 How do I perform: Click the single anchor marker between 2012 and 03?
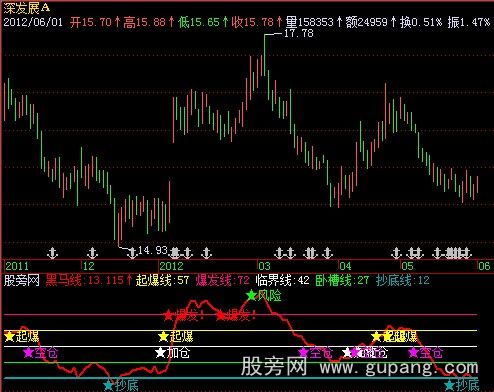207,253
